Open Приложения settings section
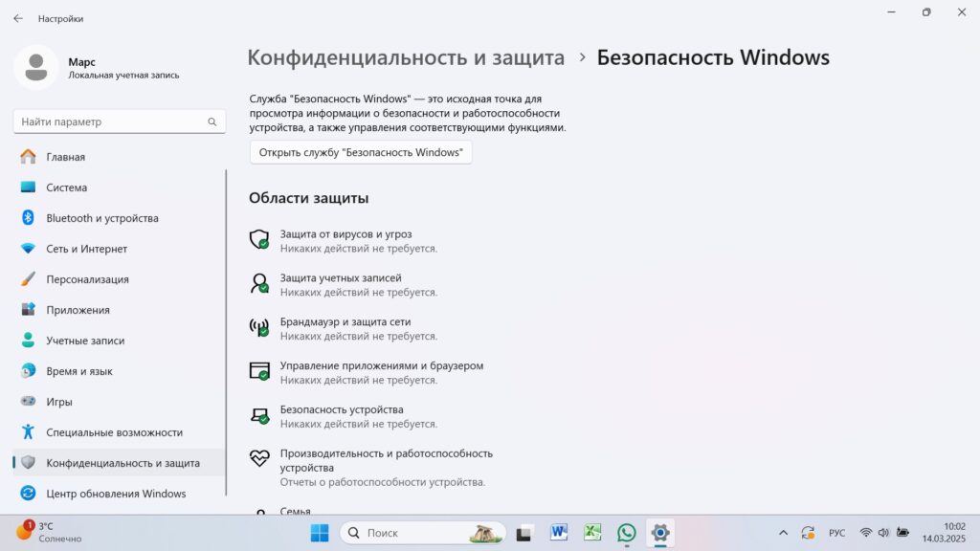 click(x=119, y=310)
